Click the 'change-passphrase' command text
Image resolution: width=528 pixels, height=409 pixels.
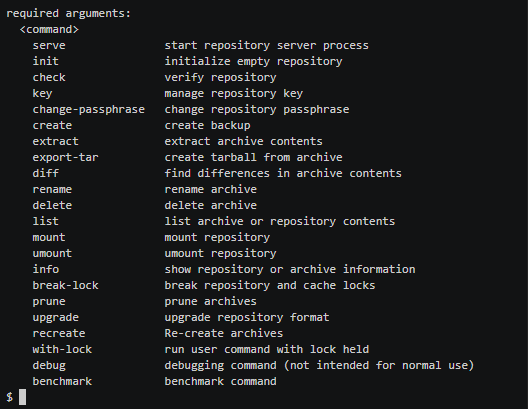(x=89, y=110)
